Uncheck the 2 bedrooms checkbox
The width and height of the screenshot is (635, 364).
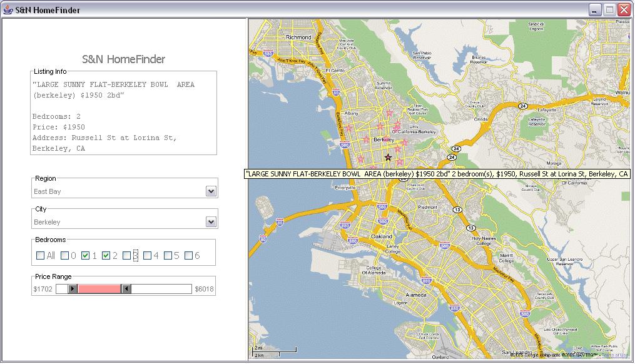106,256
